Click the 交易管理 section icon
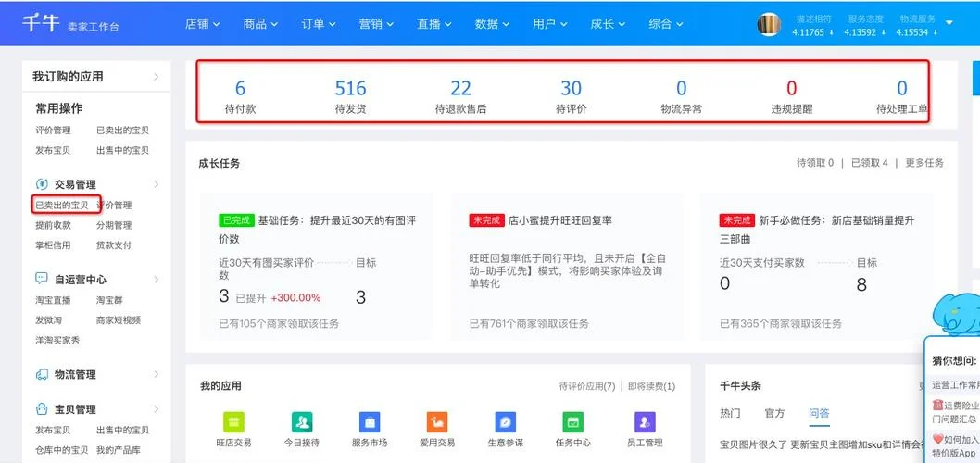The image size is (980, 463). pyautogui.click(x=42, y=184)
